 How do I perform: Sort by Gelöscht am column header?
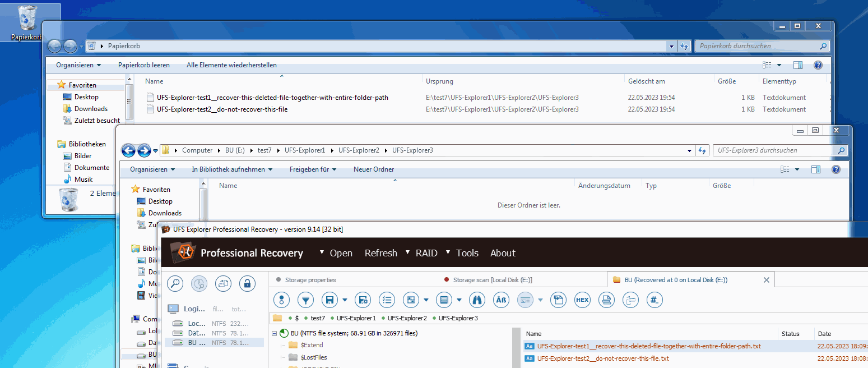pos(646,81)
